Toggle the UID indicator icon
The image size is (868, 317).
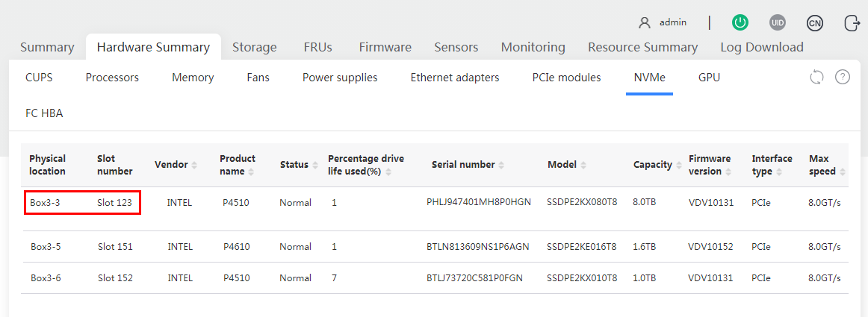coord(777,22)
